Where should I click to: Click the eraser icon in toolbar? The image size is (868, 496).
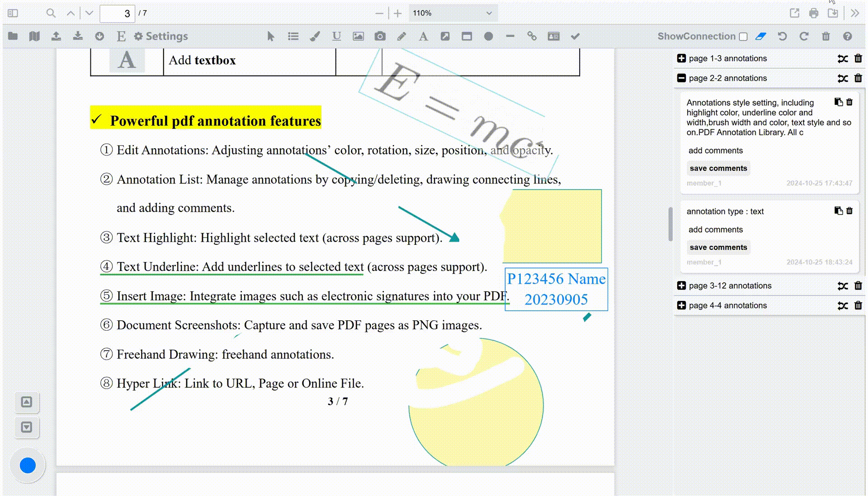(761, 37)
